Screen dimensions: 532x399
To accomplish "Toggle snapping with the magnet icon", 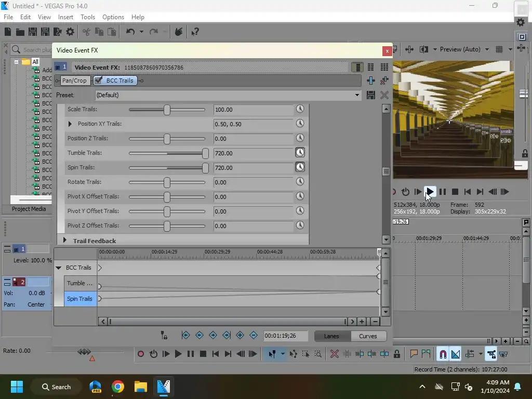I will (443, 354).
